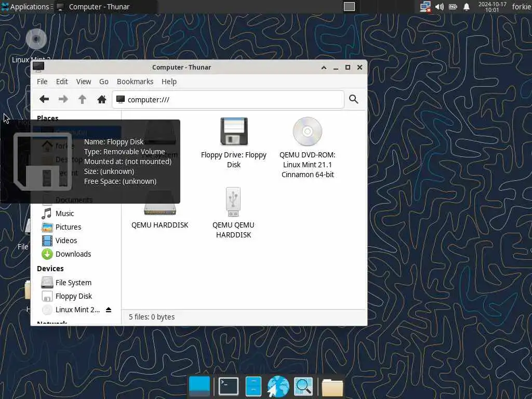Open the folder icon in the dock
This screenshot has height=399, width=532.
pyautogui.click(x=332, y=387)
